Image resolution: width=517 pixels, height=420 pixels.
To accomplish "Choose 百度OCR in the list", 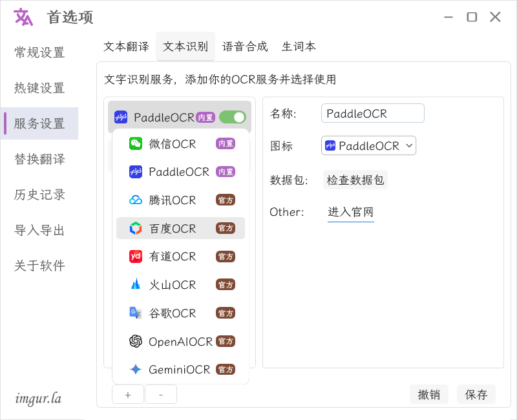I will tap(181, 228).
